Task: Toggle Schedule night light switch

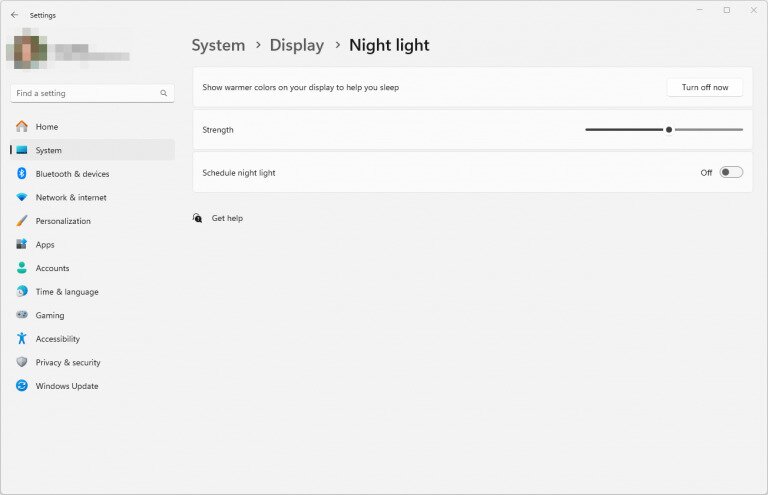Action: (731, 172)
